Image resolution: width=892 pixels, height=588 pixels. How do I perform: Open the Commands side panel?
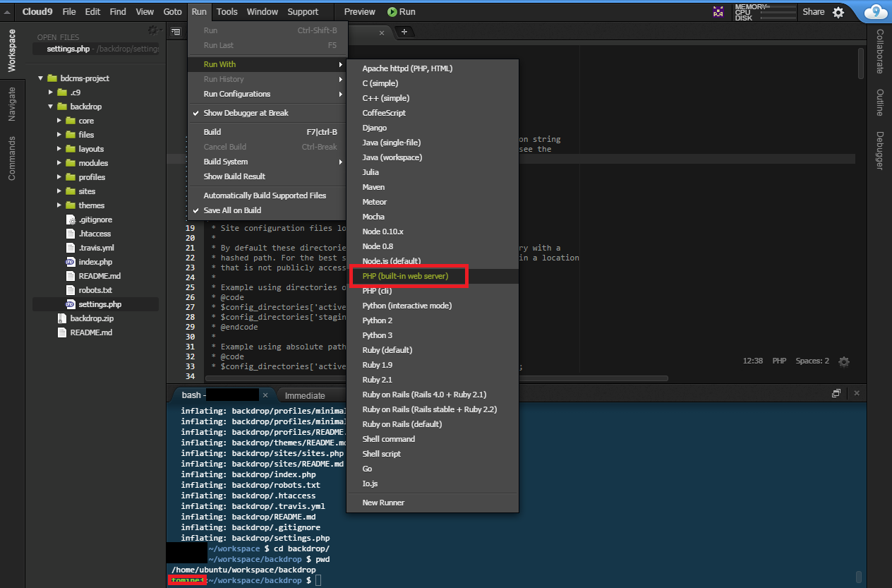[12, 158]
